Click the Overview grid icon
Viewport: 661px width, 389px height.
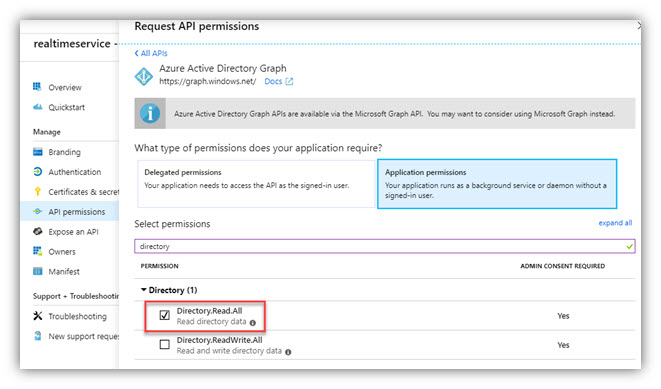click(x=37, y=87)
